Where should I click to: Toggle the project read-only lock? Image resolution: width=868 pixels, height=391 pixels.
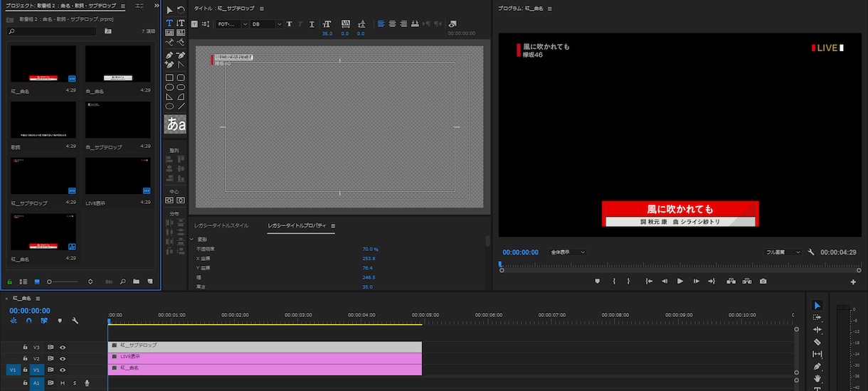click(10, 282)
